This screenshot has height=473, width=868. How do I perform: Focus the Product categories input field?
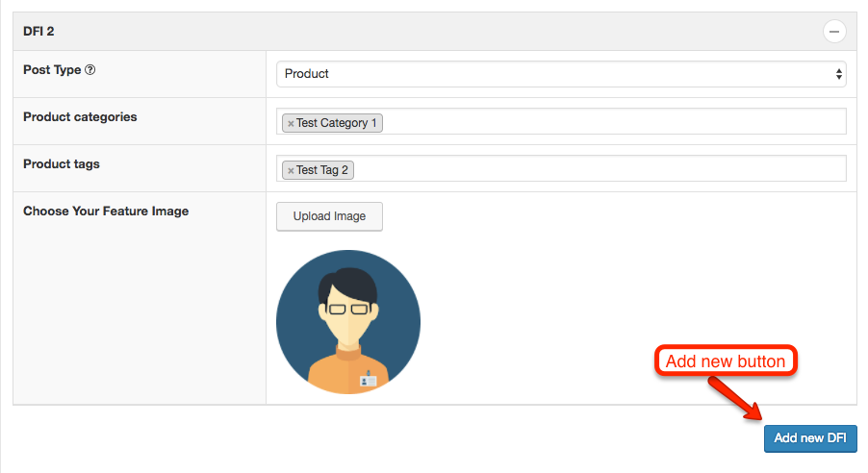tap(561, 121)
